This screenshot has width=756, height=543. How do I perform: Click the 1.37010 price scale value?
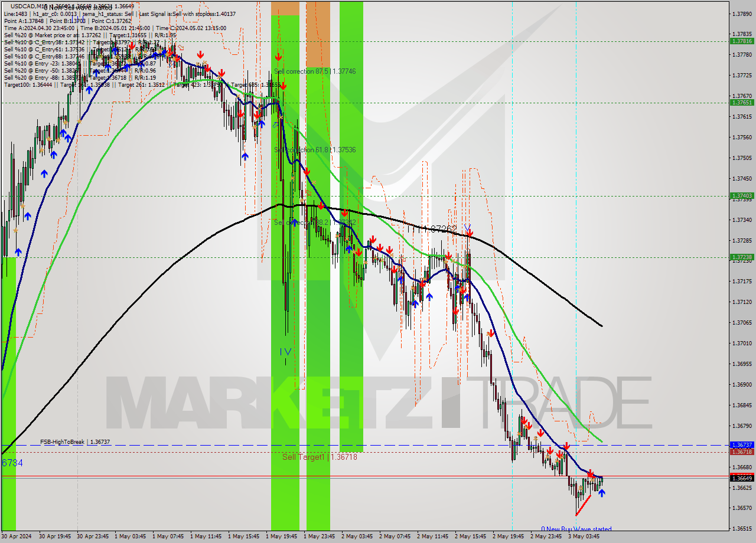[742, 343]
